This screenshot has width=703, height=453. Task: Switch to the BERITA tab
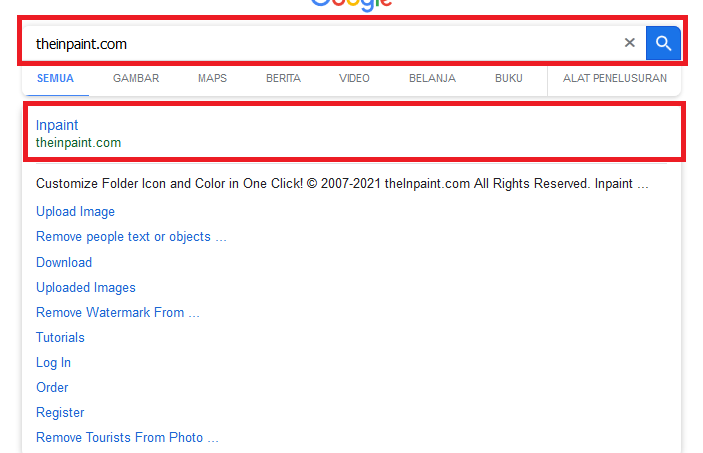click(x=283, y=78)
